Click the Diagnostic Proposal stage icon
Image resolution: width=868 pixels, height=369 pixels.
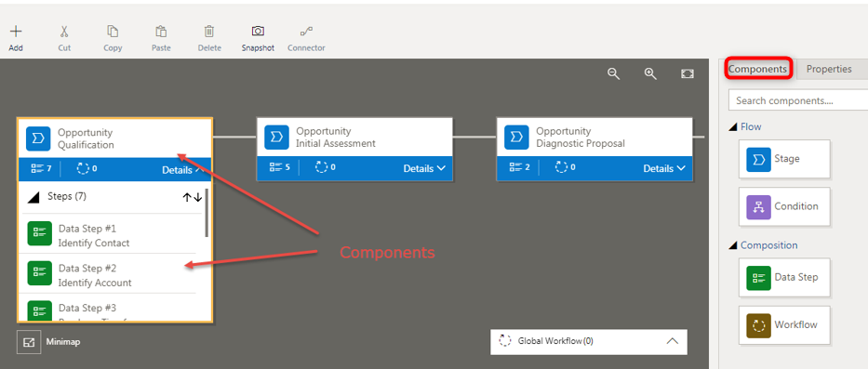coord(516,138)
